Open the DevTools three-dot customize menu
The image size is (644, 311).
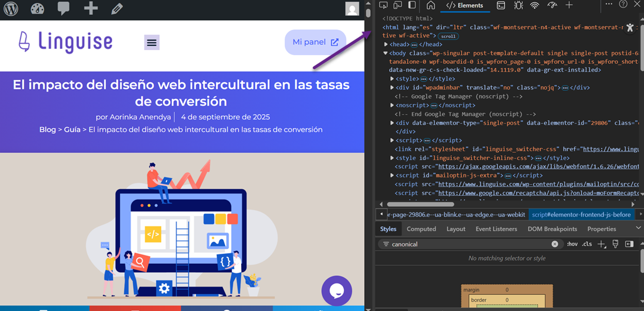click(609, 4)
